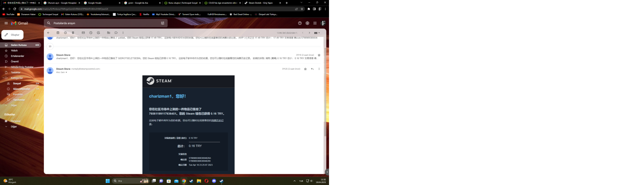Switch to the Google Hesabı tab
The width and height of the screenshot is (644, 185).
[x=102, y=3]
